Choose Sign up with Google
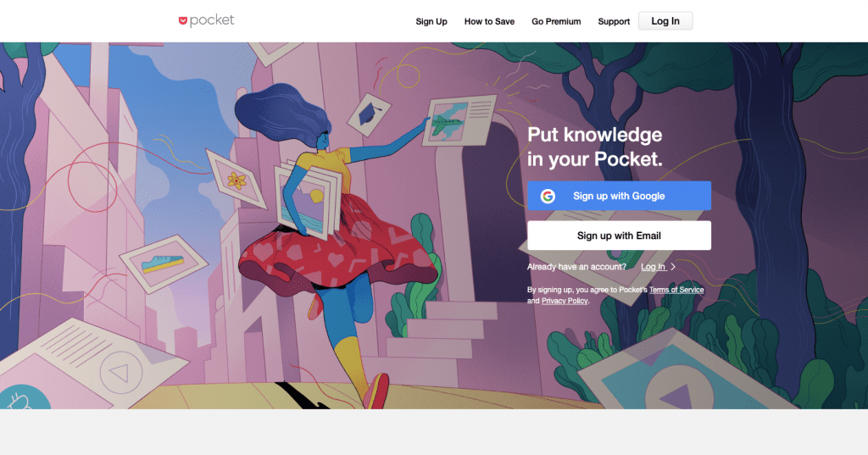This screenshot has height=455, width=868. coord(619,196)
